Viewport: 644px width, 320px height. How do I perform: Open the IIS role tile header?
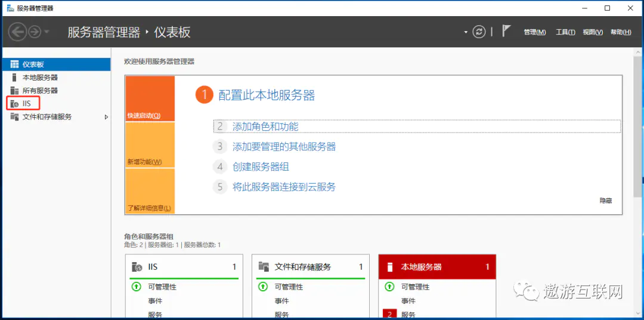coord(184,266)
